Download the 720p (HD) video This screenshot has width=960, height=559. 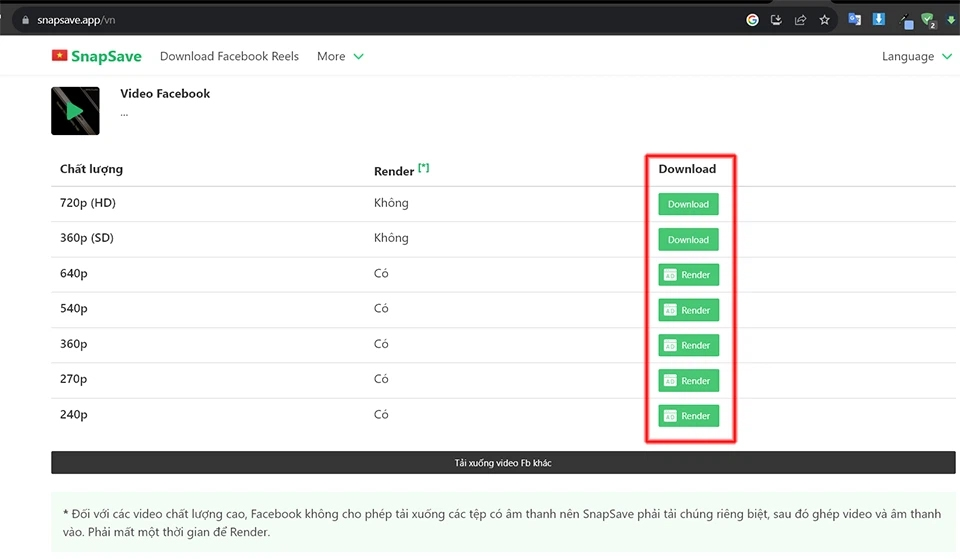tap(688, 204)
